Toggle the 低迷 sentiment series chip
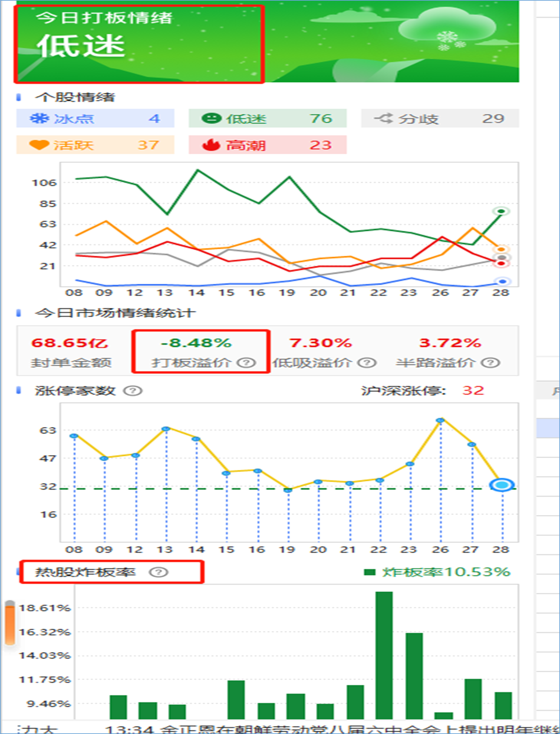Image resolution: width=560 pixels, height=734 pixels. point(268,118)
